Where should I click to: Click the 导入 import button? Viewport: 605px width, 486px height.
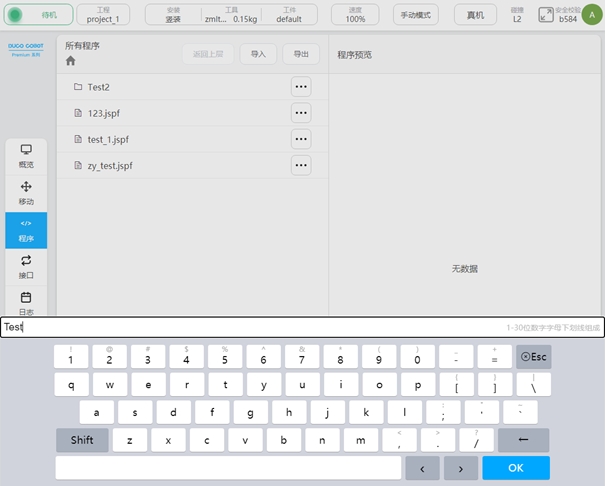coord(258,54)
